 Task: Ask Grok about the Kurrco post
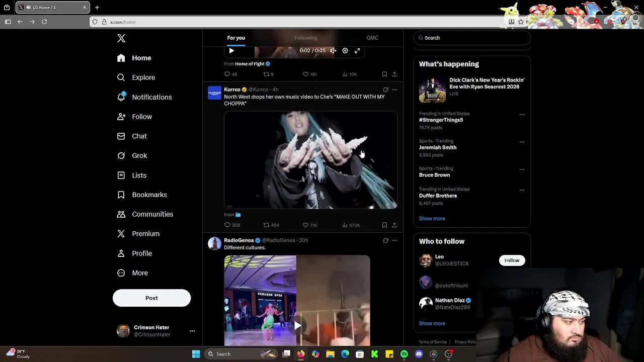(385, 89)
